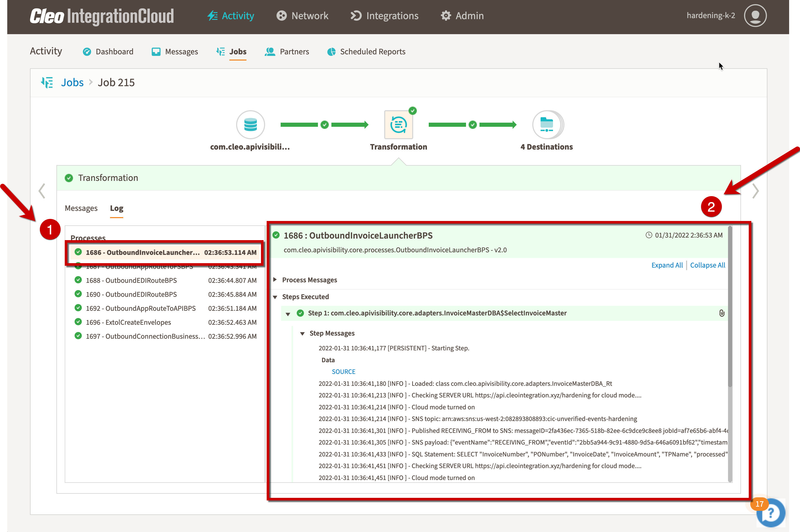
Task: Click the clock icon beside 01/31/2022 timestamp
Action: pyautogui.click(x=649, y=235)
